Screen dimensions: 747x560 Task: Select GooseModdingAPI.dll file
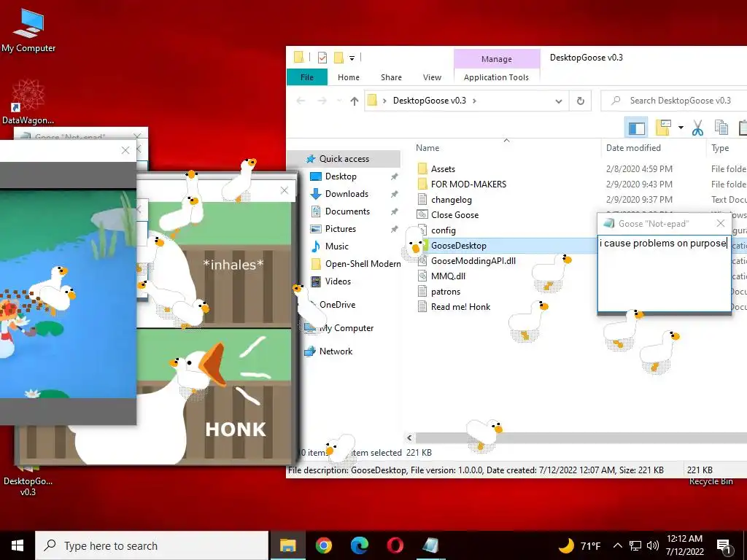[x=473, y=261]
